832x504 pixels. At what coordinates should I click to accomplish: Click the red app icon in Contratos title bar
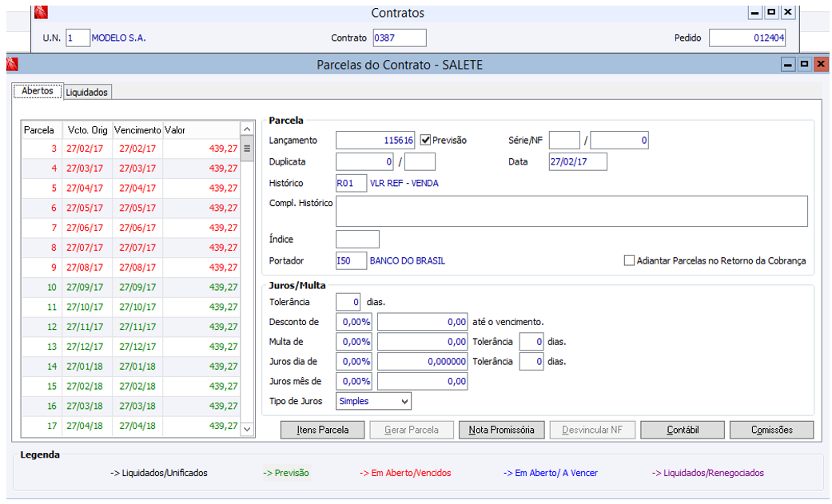click(42, 13)
